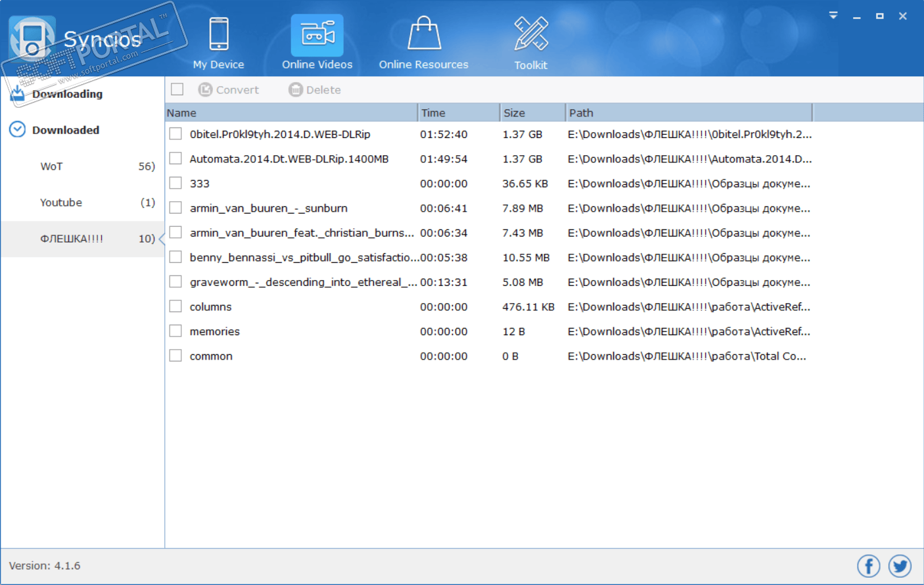Sort the list by Time column
The height and width of the screenshot is (585, 924).
(x=459, y=113)
